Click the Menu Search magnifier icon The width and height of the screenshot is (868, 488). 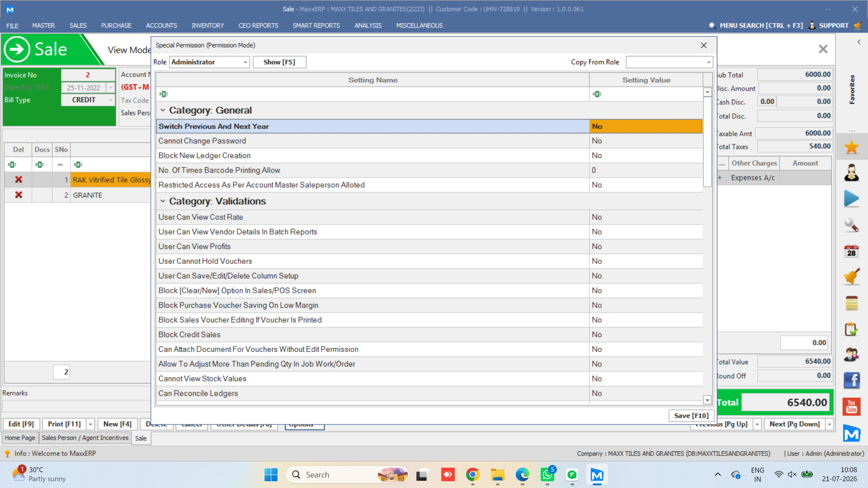[712, 26]
